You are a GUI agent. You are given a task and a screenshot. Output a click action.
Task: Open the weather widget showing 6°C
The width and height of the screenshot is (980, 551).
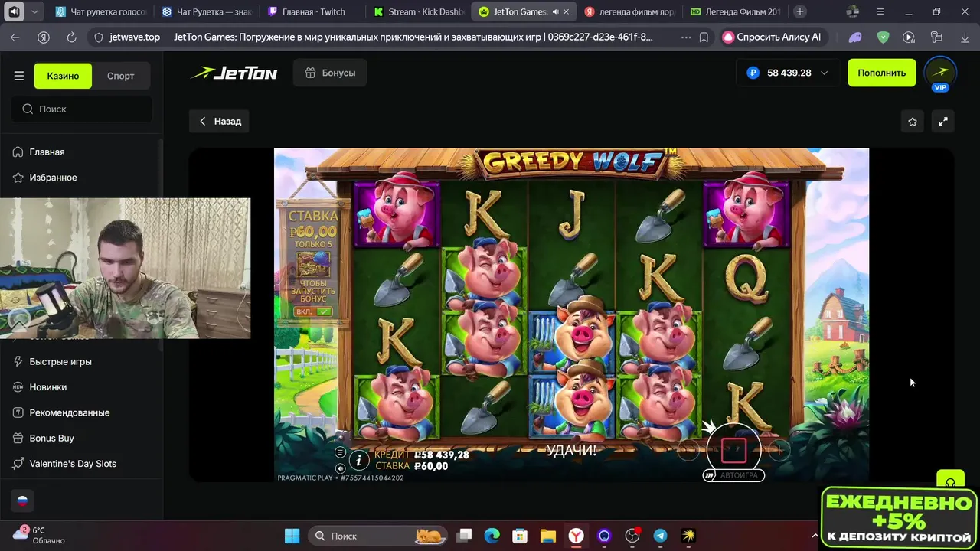click(40, 536)
